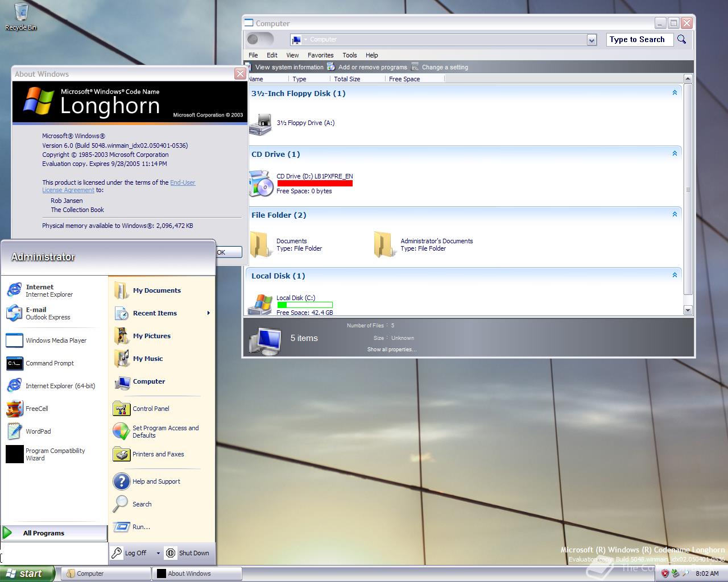Open My Pictures folder
The width and height of the screenshot is (728, 582).
(142, 336)
